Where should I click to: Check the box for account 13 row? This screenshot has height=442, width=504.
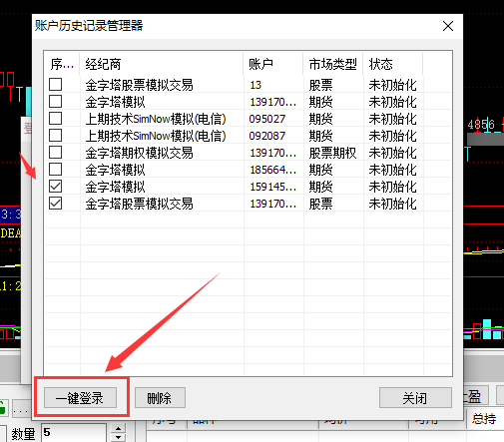tap(55, 85)
